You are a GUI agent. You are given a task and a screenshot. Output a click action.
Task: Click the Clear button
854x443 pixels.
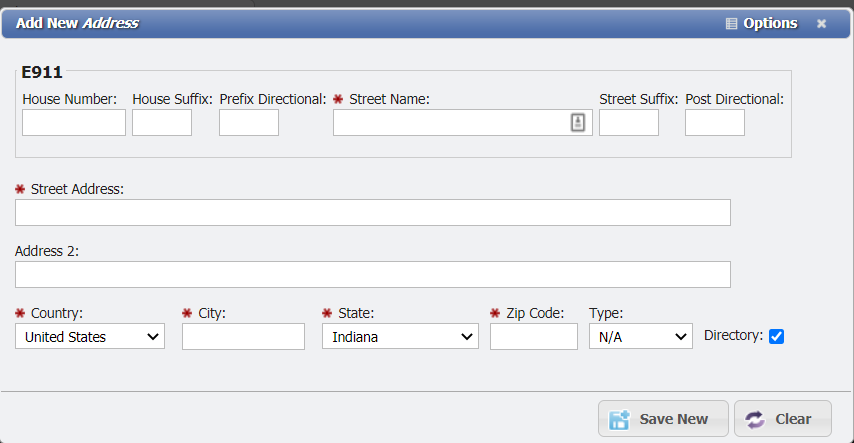point(782,419)
